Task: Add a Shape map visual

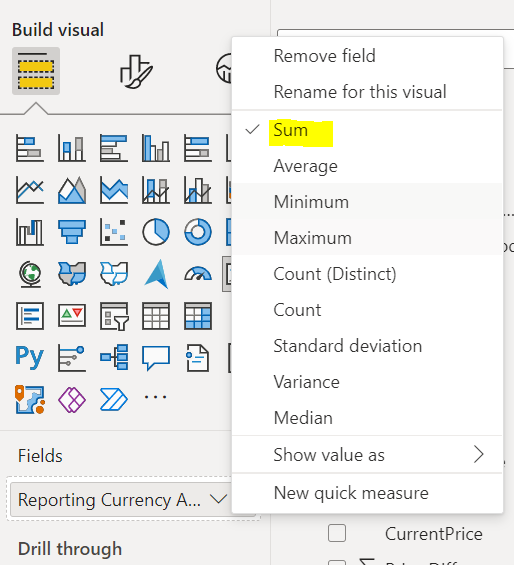Action: tap(114, 274)
